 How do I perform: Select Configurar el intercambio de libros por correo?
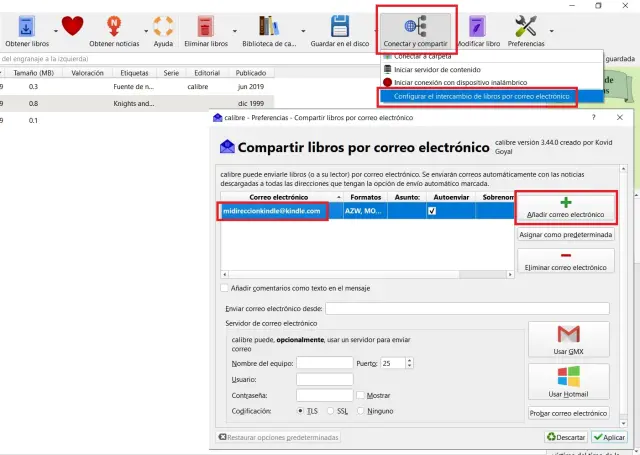click(x=482, y=96)
